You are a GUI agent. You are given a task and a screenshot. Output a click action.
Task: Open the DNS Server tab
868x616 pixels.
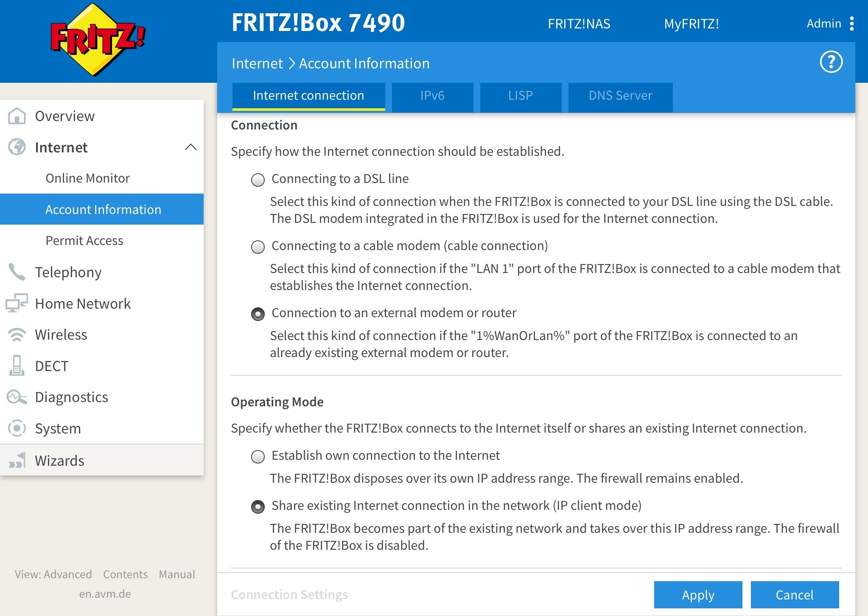click(620, 96)
